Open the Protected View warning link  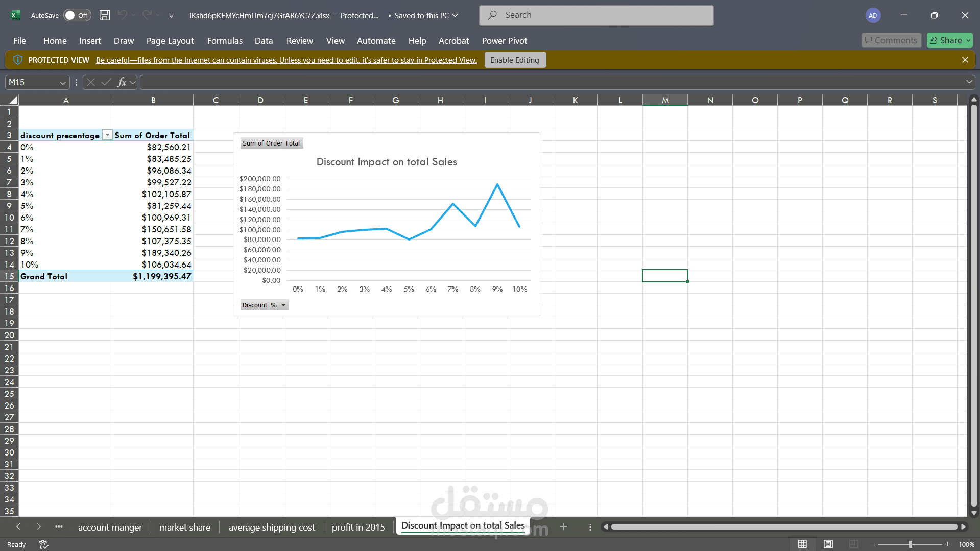pos(286,60)
